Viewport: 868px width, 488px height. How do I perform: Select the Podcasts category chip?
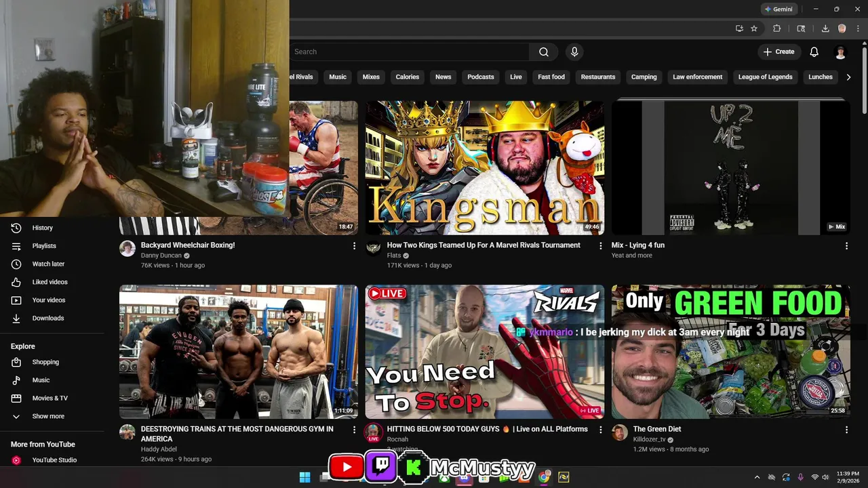481,77
